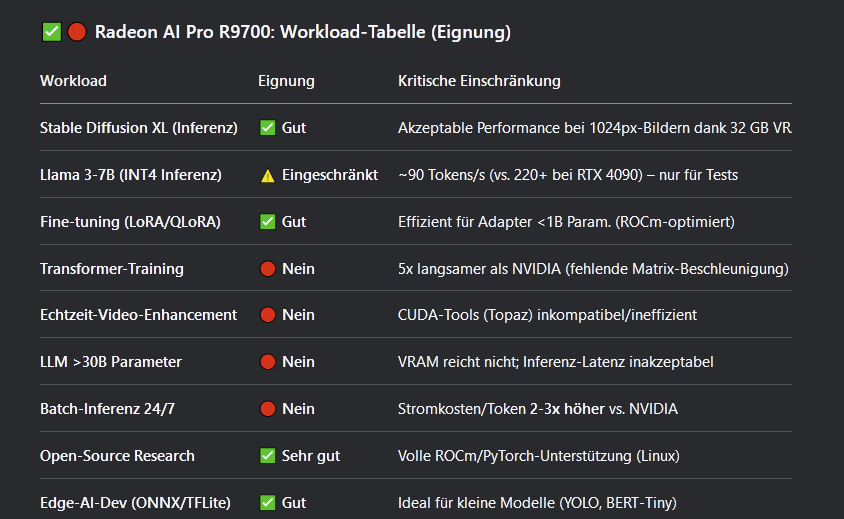The image size is (844, 519).
Task: Click the green checkmark icon in heading
Action: pos(52,32)
